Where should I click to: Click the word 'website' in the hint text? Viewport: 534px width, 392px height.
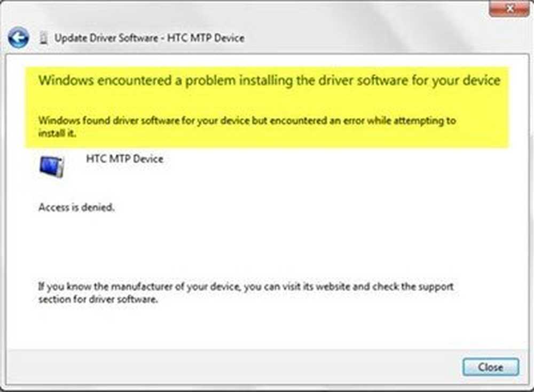[x=332, y=286]
